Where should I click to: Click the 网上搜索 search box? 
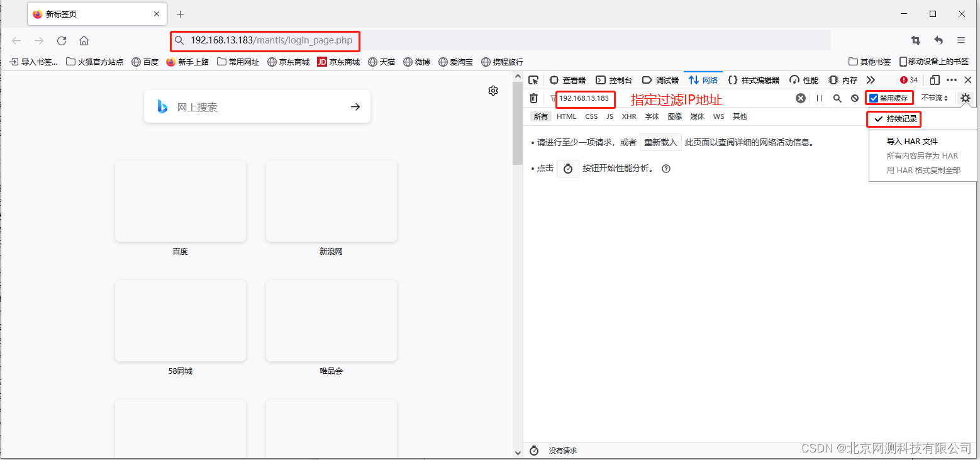pyautogui.click(x=257, y=107)
